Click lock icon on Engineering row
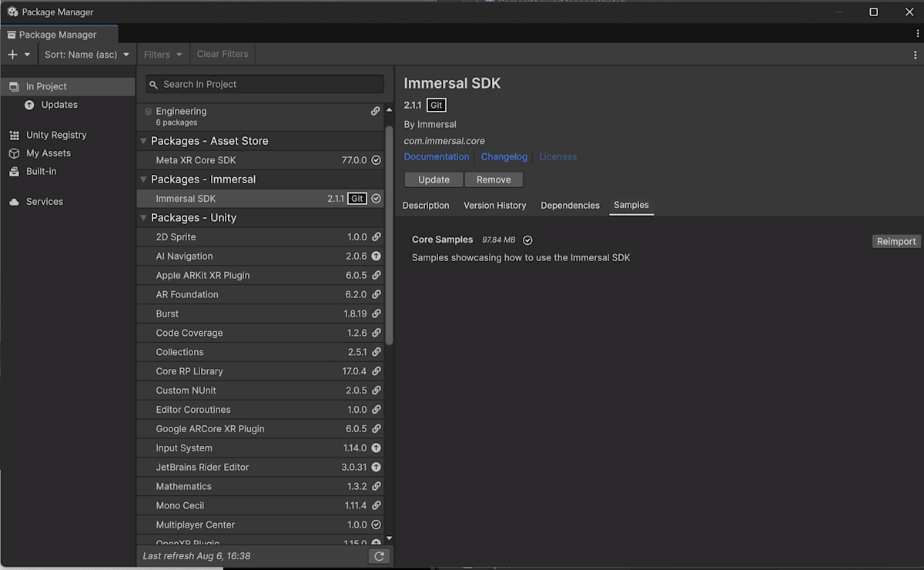The image size is (924, 570). tap(375, 111)
